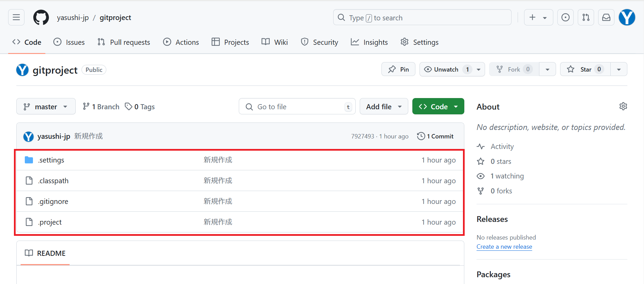The image size is (644, 284).
Task: Open the hamburger navigation menu
Action: (x=16, y=17)
